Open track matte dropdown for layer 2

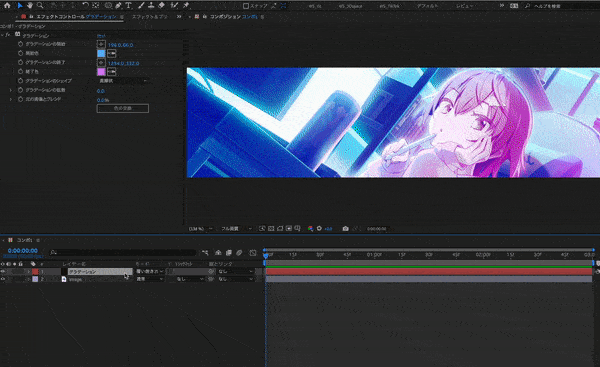pyautogui.click(x=190, y=279)
